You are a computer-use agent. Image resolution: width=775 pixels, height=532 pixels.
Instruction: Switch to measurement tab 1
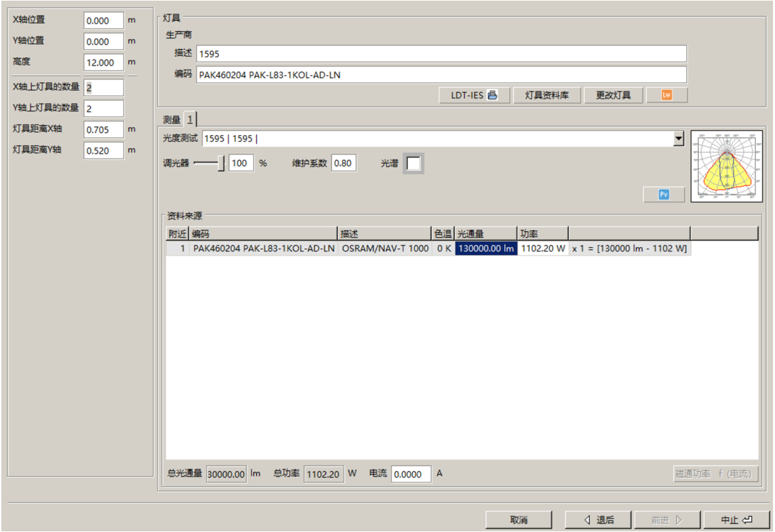(189, 119)
